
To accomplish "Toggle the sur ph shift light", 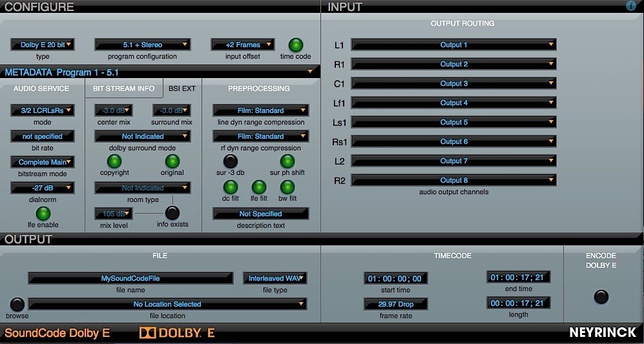I will [287, 161].
